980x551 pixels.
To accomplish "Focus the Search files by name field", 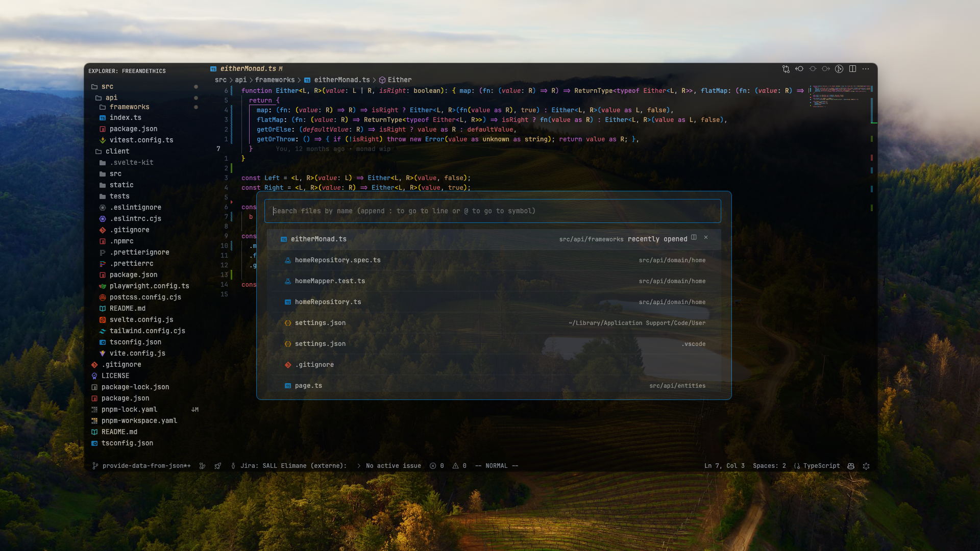I will 493,211.
